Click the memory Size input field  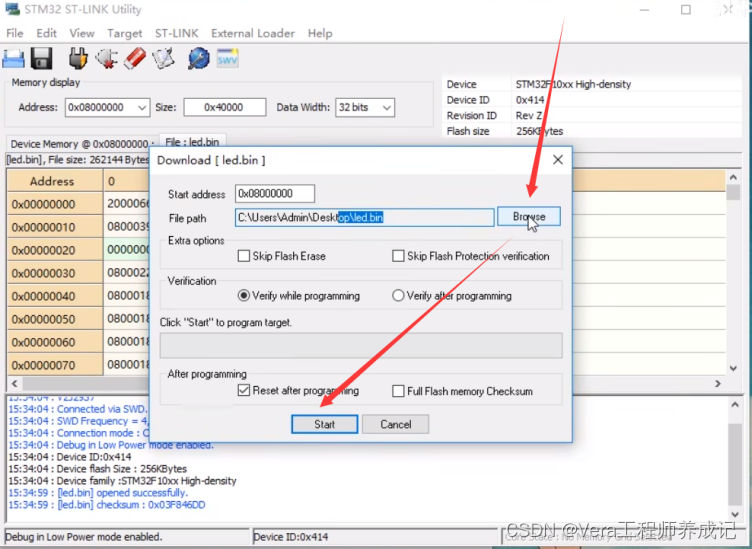point(224,107)
